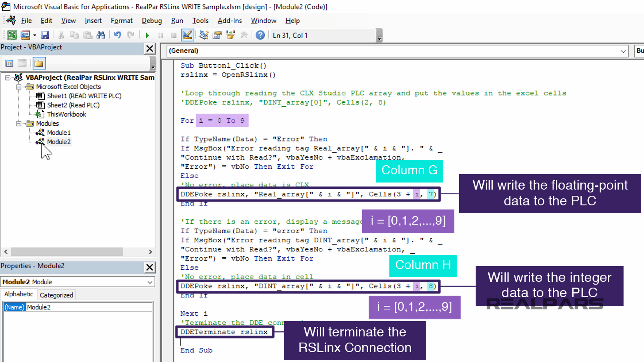Viewport: 644px width, 362px height.
Task: Open Find with the binoculars icon
Action: (x=101, y=35)
